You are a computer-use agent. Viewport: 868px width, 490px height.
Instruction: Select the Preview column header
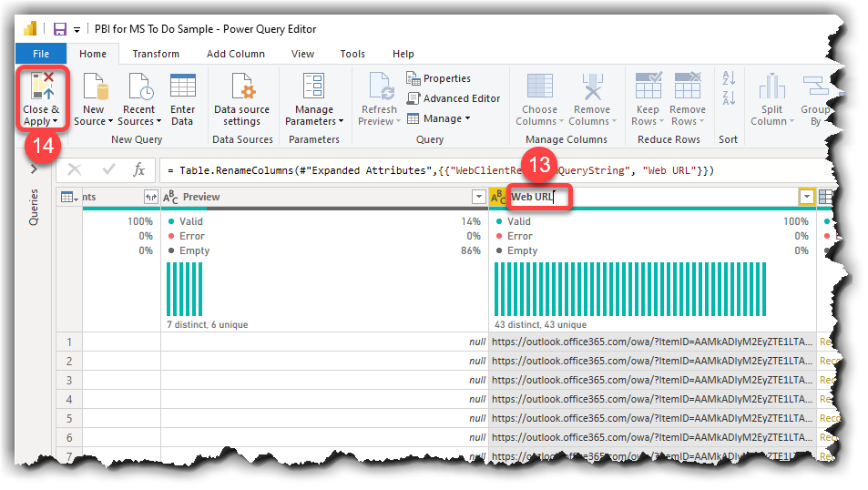tap(324, 197)
